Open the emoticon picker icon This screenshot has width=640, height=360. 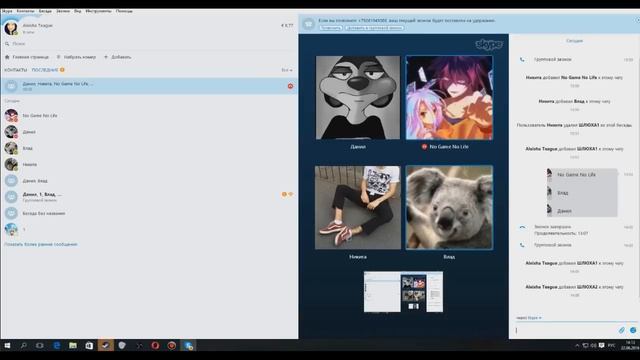633,330
